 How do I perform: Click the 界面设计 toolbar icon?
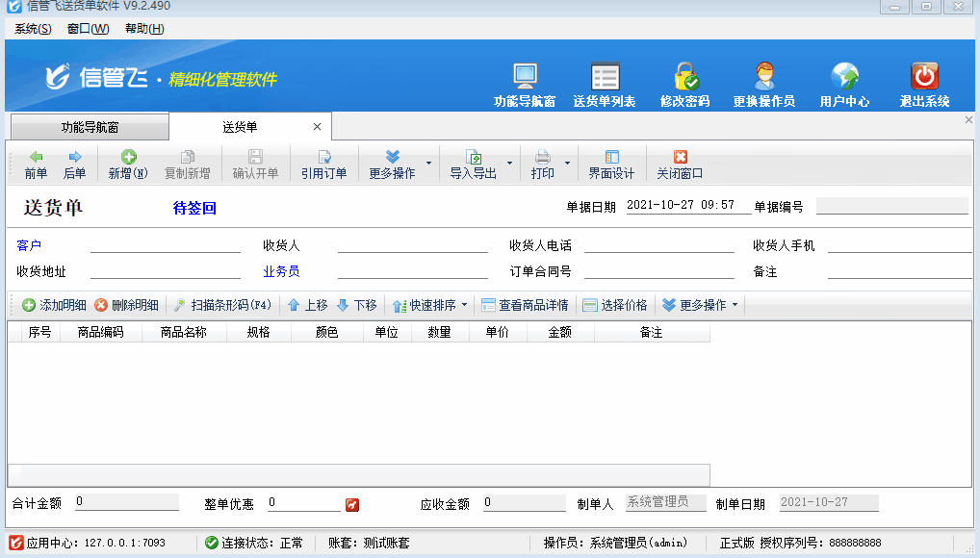click(x=611, y=157)
